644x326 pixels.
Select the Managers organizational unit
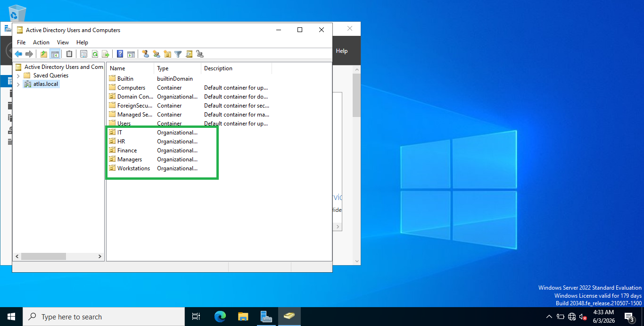coord(130,159)
